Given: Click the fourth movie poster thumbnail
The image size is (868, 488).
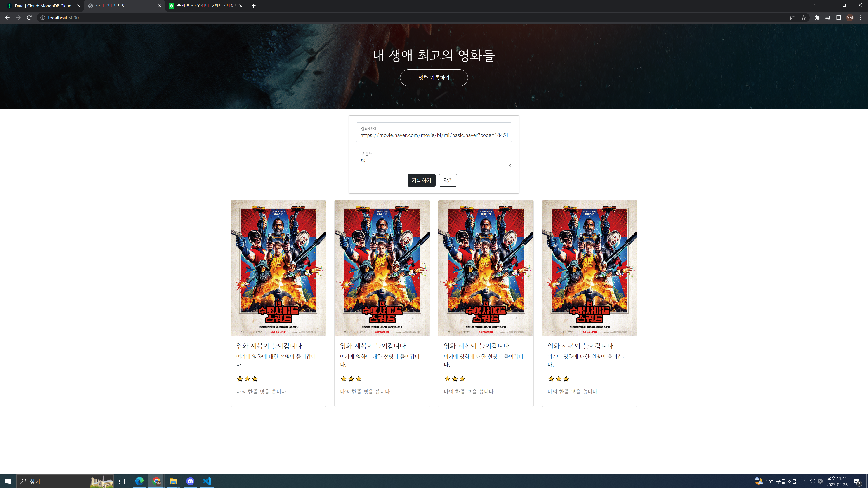Looking at the screenshot, I should click(x=590, y=268).
